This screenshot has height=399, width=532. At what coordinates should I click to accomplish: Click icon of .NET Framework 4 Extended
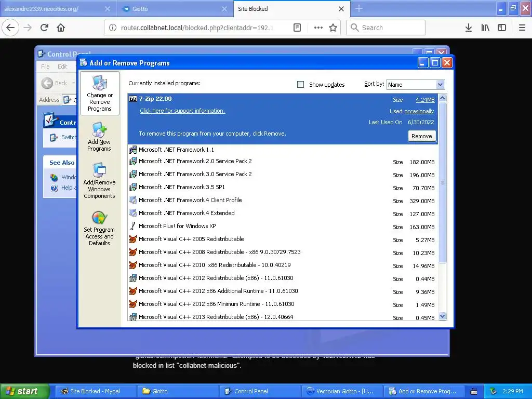133,213
